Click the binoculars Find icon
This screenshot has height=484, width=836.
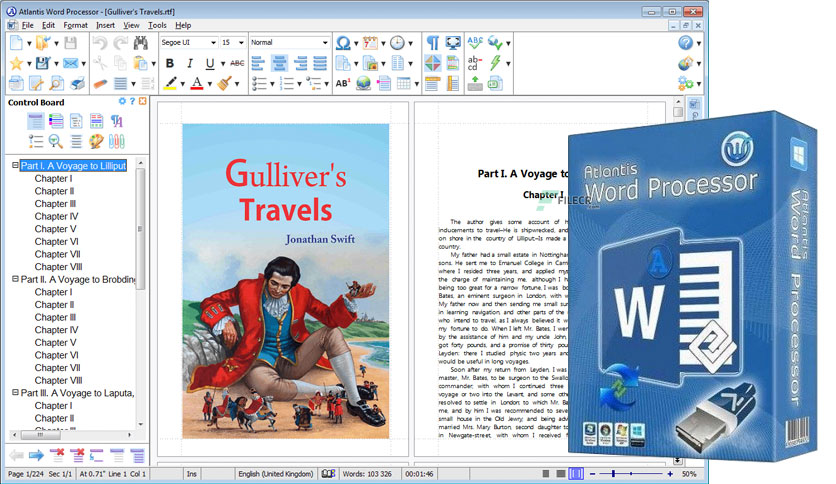pos(141,43)
